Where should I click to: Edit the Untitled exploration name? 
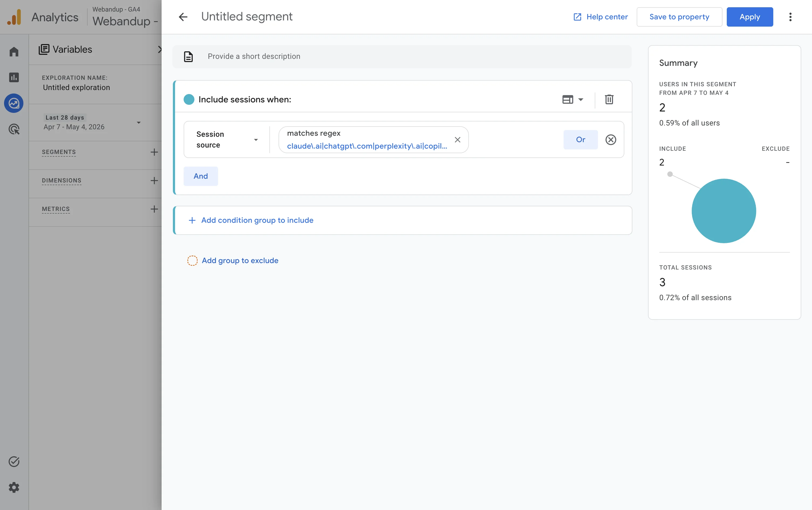76,88
